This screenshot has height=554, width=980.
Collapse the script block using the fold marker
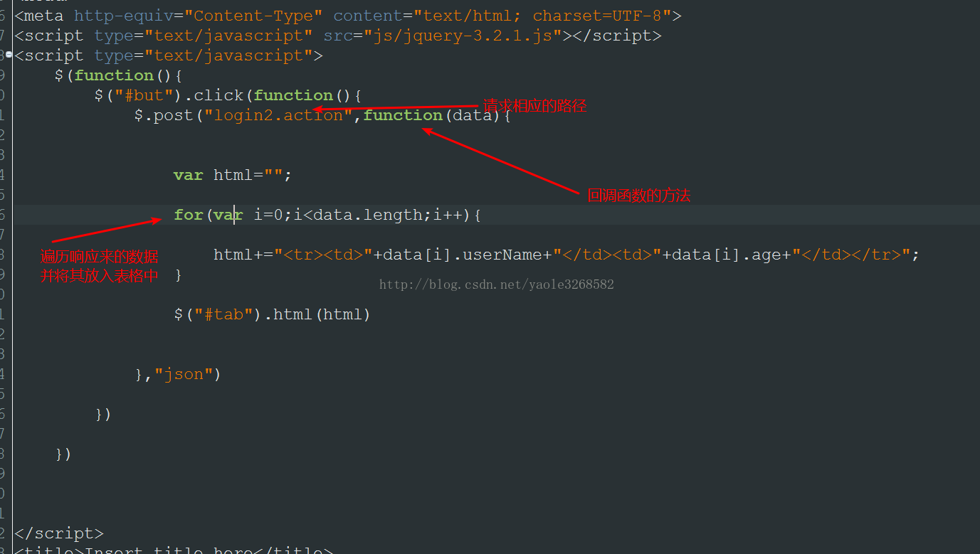point(9,54)
